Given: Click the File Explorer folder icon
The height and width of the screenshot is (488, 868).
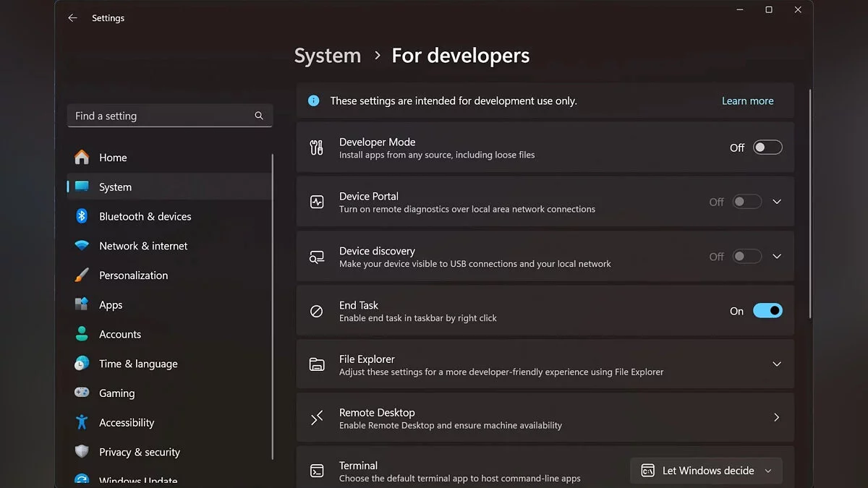Looking at the screenshot, I should tap(316, 364).
